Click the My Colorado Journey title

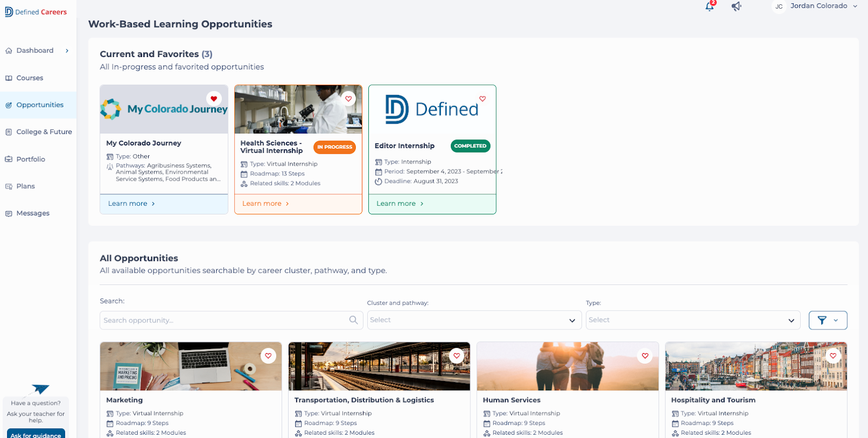click(x=144, y=143)
